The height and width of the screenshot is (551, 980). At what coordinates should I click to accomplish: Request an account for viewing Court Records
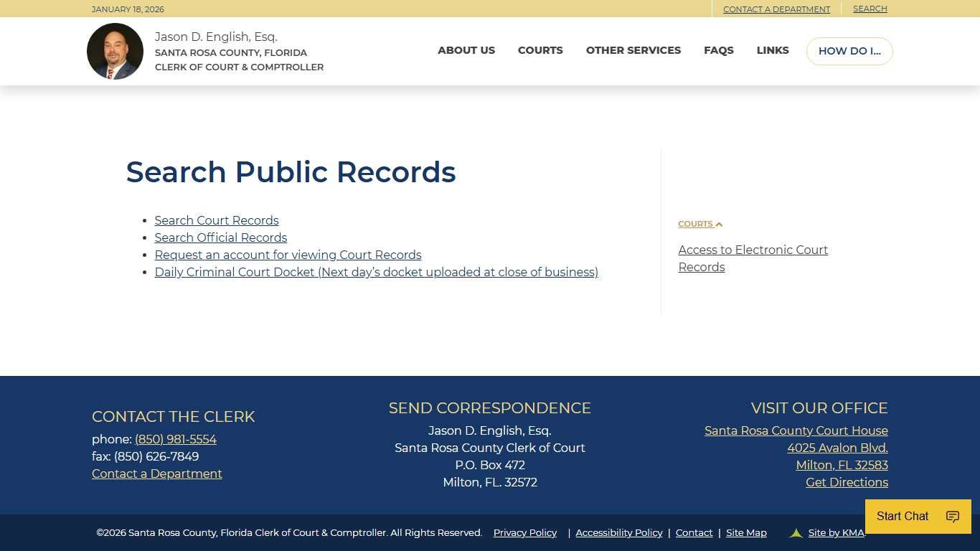(288, 255)
